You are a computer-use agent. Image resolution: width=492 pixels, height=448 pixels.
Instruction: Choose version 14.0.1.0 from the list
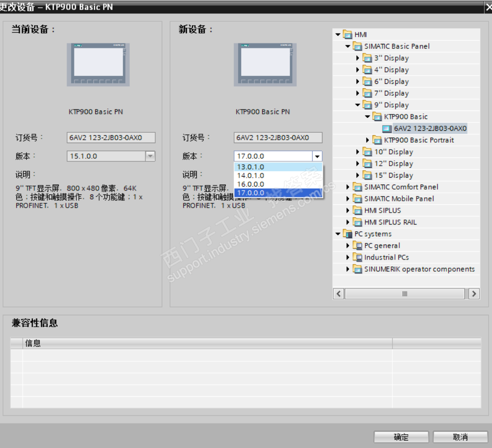coord(279,176)
